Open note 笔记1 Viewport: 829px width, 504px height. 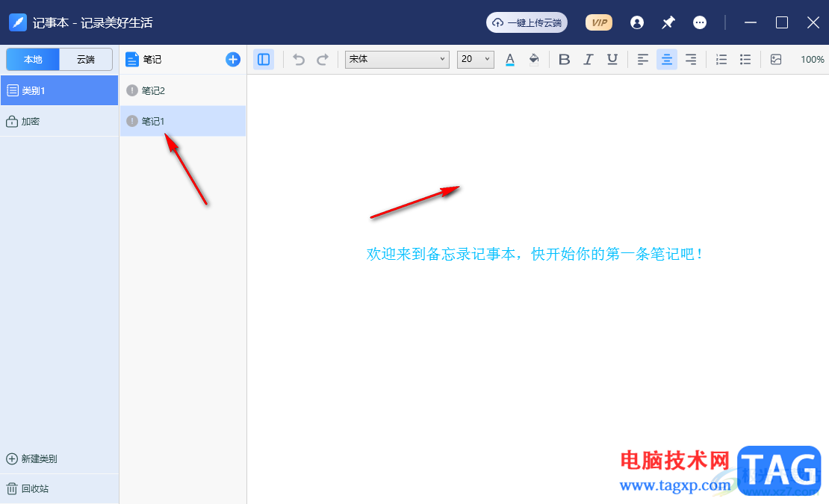coord(183,121)
